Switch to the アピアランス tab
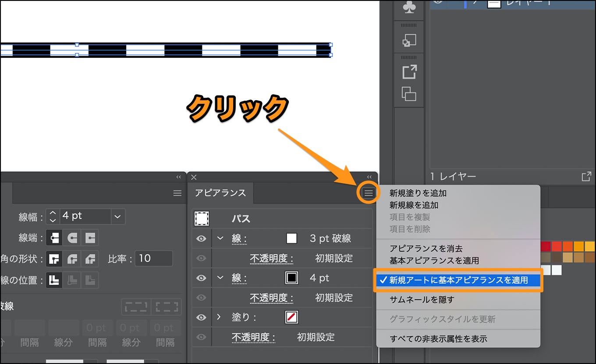The width and height of the screenshot is (596, 364). pyautogui.click(x=220, y=193)
